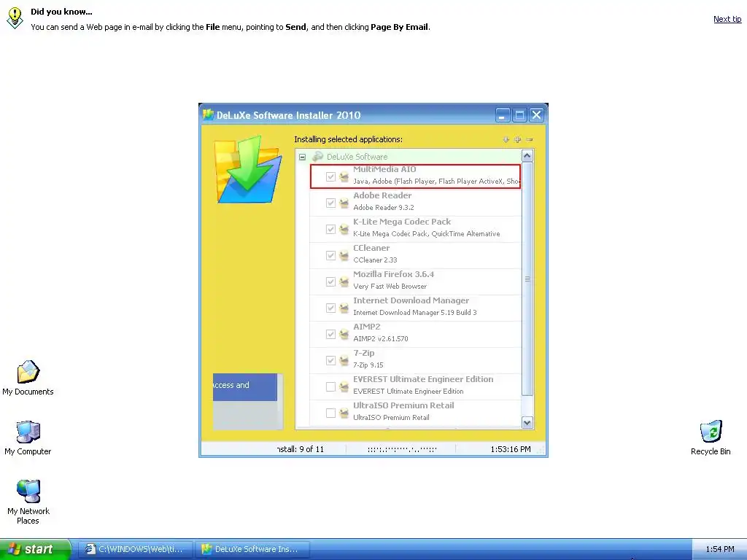Image resolution: width=747 pixels, height=560 pixels.
Task: Select the '7-Zip 9.15' description text
Action: pos(368,365)
